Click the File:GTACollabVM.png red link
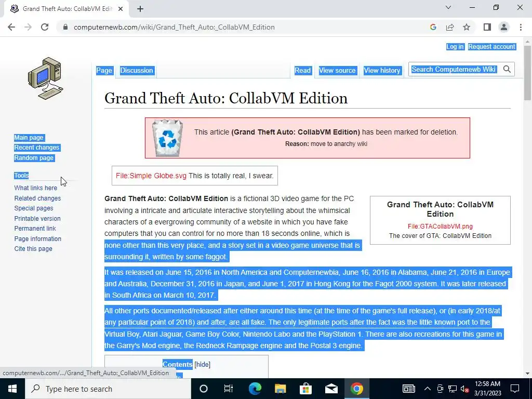Image resolution: width=532 pixels, height=399 pixels. tap(440, 227)
